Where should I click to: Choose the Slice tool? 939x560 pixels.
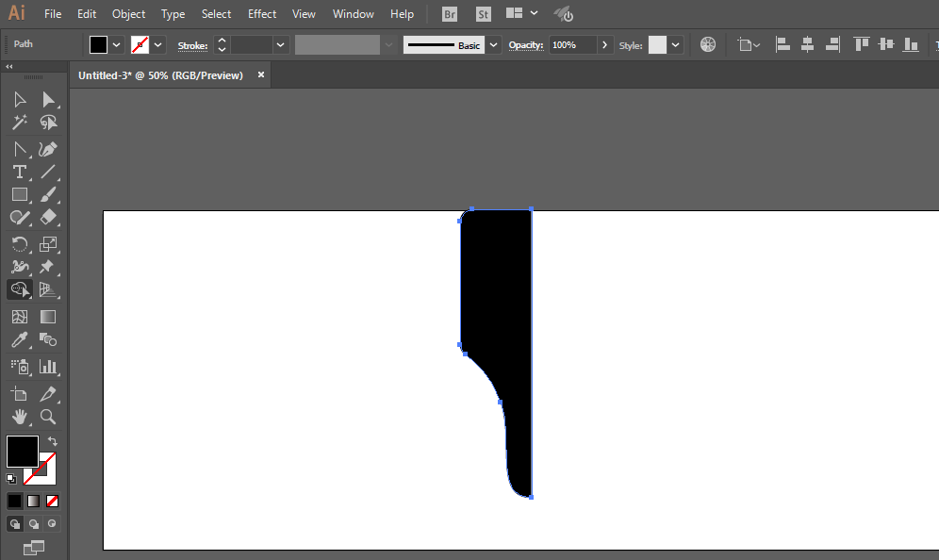(x=48, y=393)
